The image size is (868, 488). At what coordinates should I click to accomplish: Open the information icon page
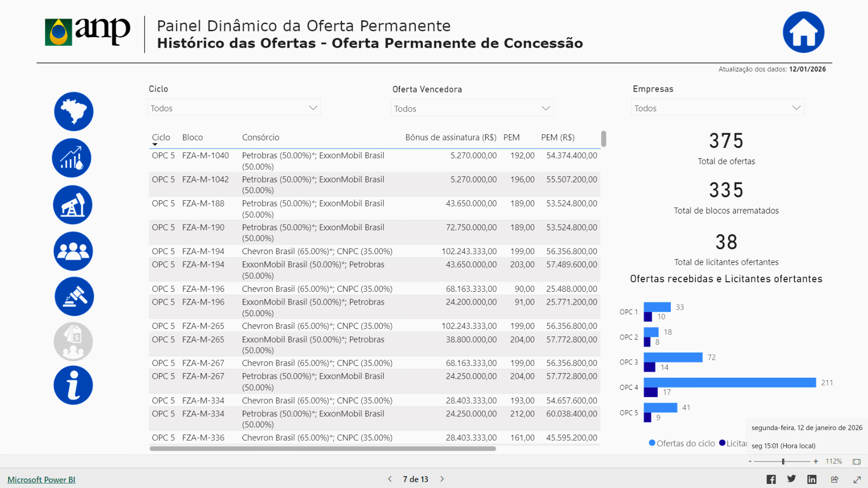point(73,385)
